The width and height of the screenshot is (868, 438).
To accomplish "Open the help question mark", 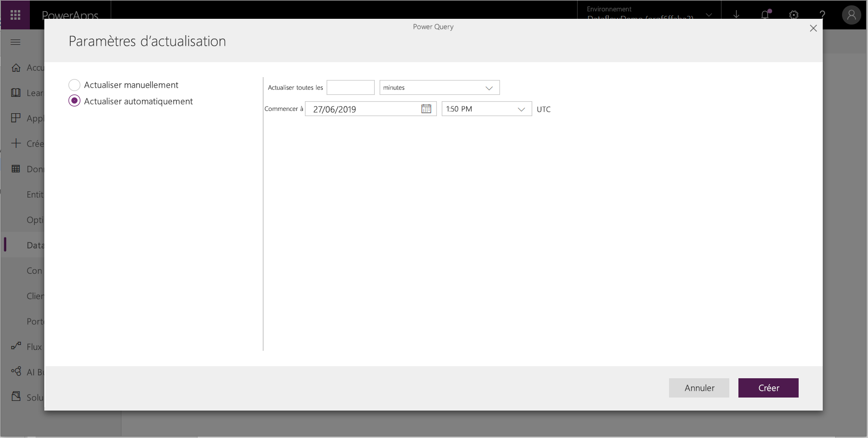I will 823,15.
